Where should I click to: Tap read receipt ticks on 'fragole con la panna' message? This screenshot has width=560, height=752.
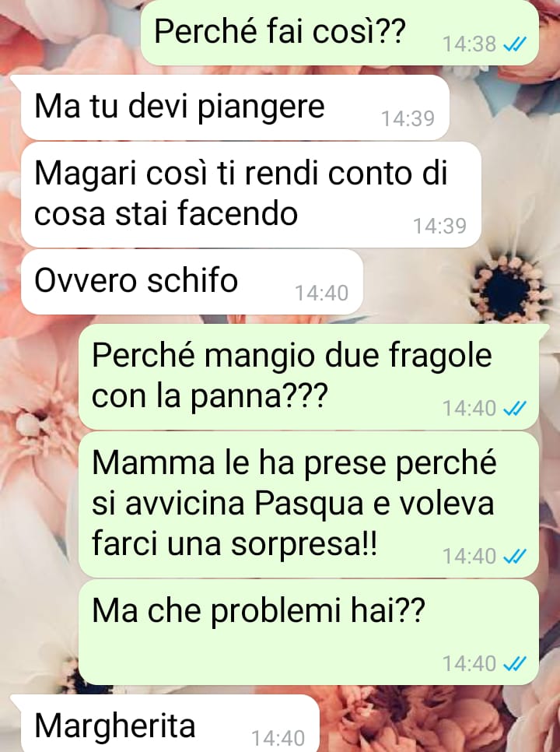click(x=515, y=409)
